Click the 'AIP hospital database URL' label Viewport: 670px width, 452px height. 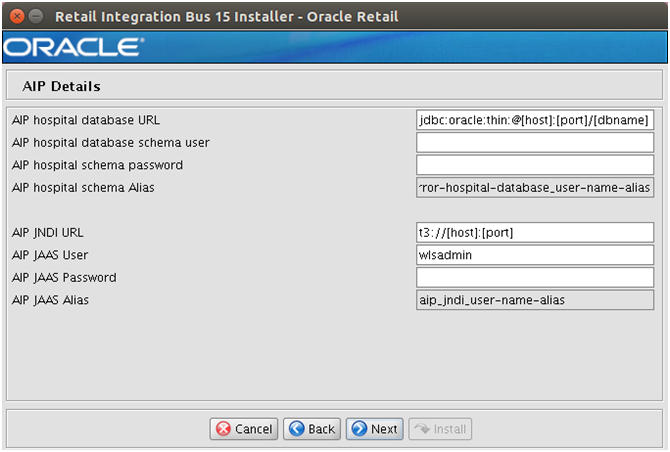point(86,120)
